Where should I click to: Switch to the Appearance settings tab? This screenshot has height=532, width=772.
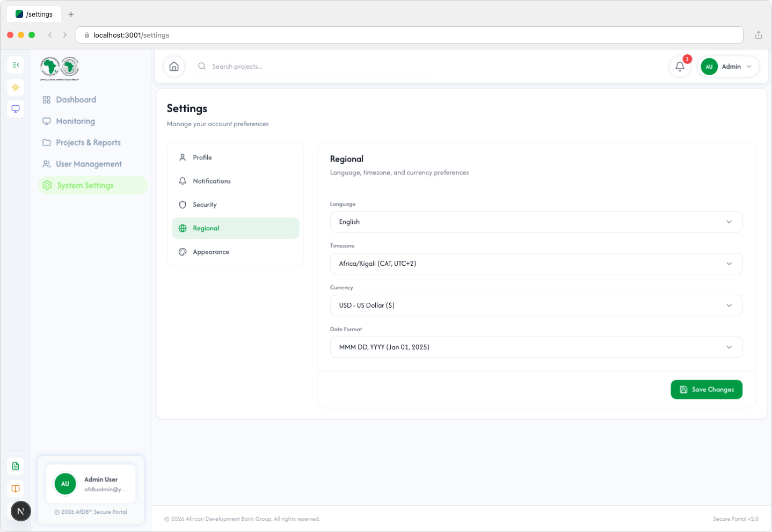tap(235, 252)
